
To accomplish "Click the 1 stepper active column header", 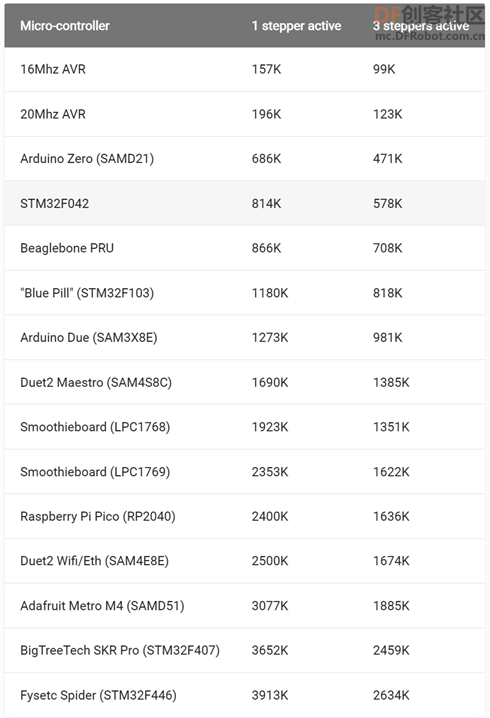I will tap(296, 26).
